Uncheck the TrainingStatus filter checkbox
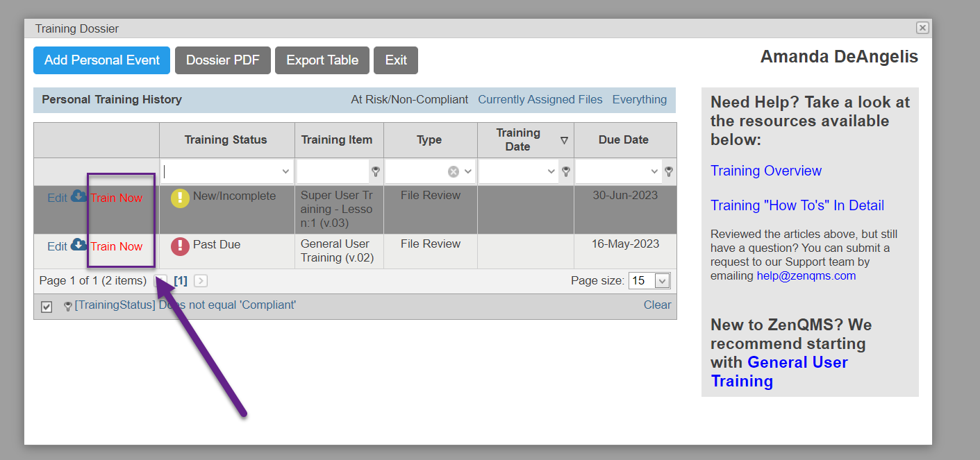This screenshot has width=980, height=460. click(47, 307)
